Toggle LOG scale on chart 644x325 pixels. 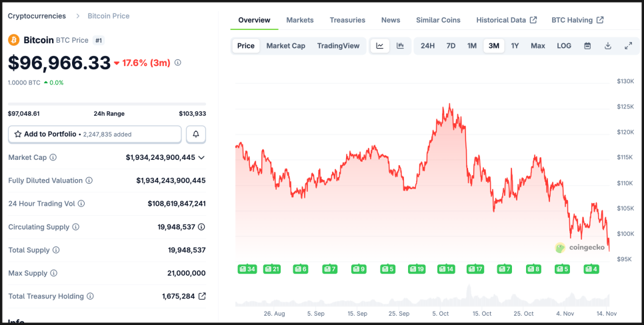point(564,46)
